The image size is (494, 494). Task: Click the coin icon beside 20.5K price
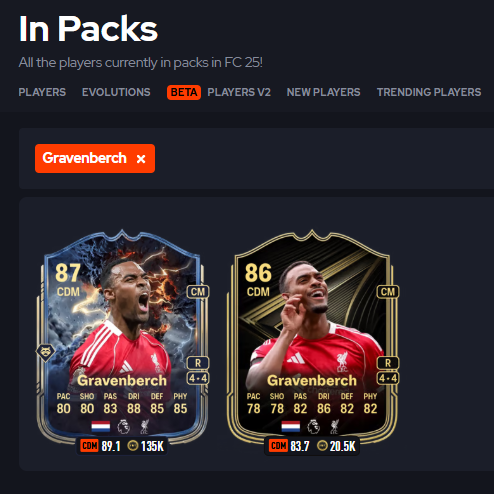point(322,446)
